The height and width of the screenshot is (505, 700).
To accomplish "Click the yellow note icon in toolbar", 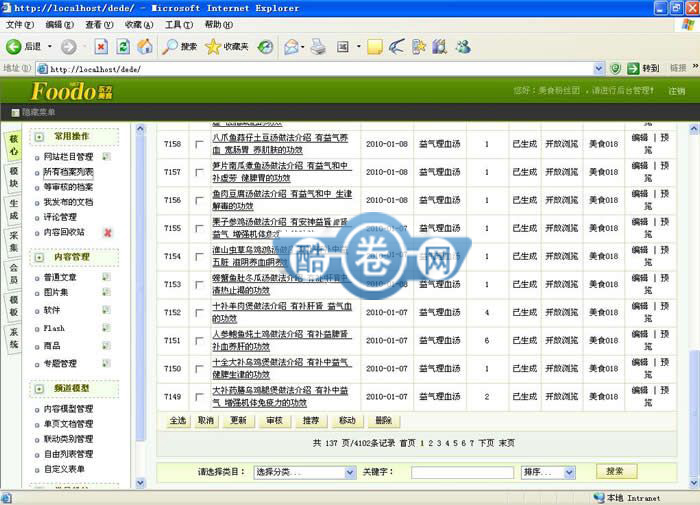I will pyautogui.click(x=375, y=46).
